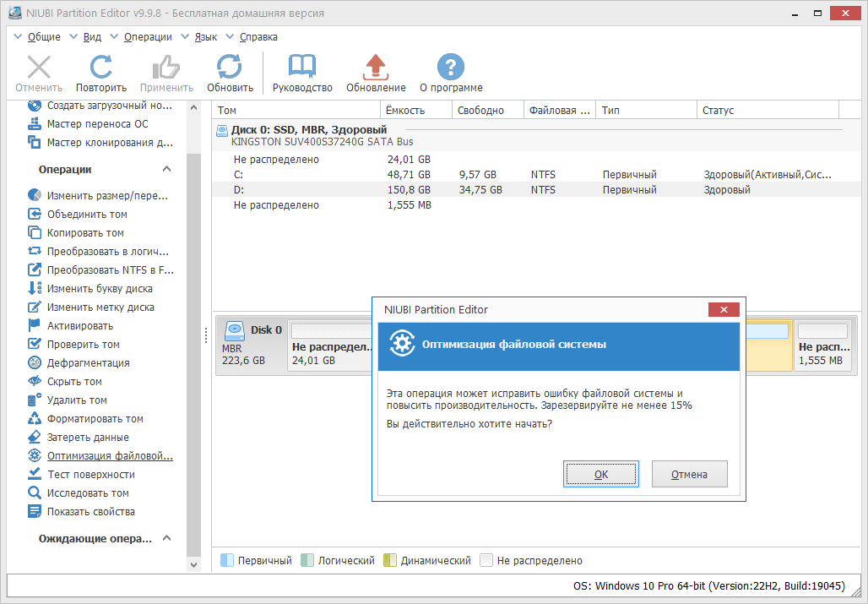The width and height of the screenshot is (868, 604).
Task: Click the Отменить (undo) toolbar icon
Action: coord(39,68)
